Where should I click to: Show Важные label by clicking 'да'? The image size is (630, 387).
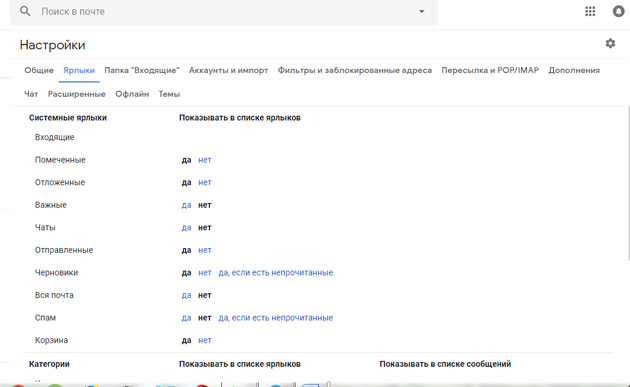coord(186,205)
